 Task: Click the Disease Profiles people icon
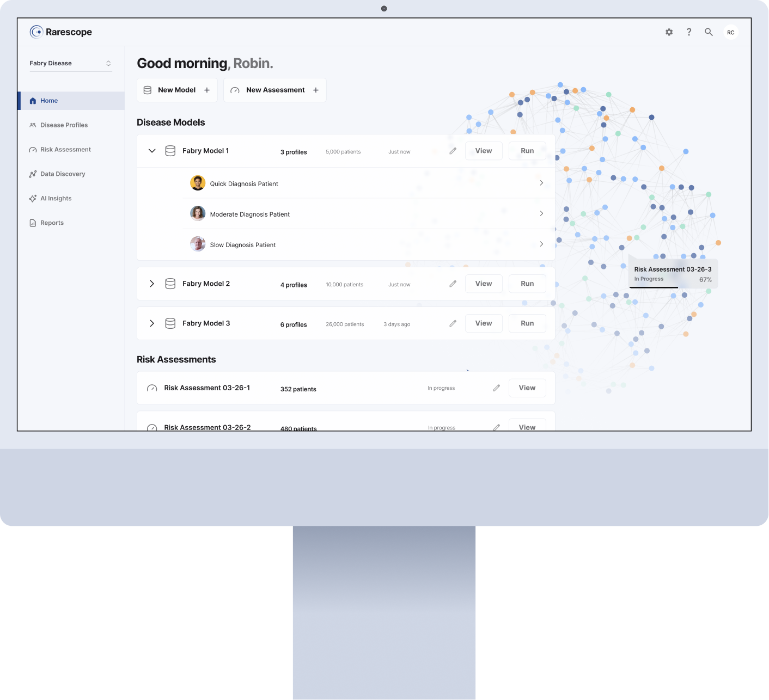pos(33,125)
